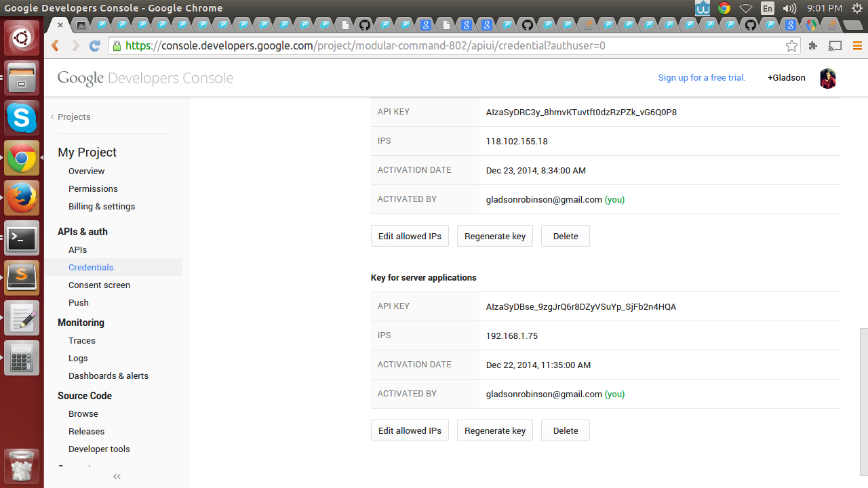Click the Source Code section heading

(85, 395)
